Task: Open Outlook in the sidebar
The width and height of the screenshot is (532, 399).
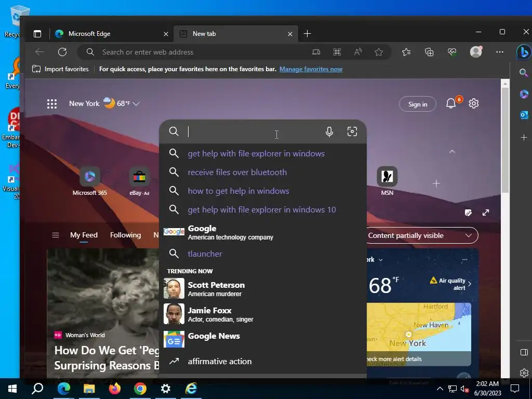Action: pyautogui.click(x=524, y=115)
